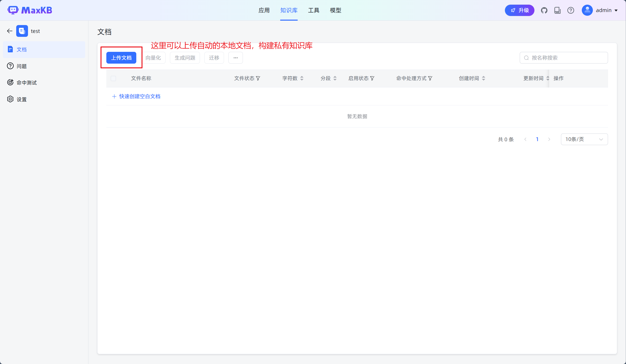Screen dimensions: 626x364
Task: Switch to the 模型 tab
Action: (335, 10)
